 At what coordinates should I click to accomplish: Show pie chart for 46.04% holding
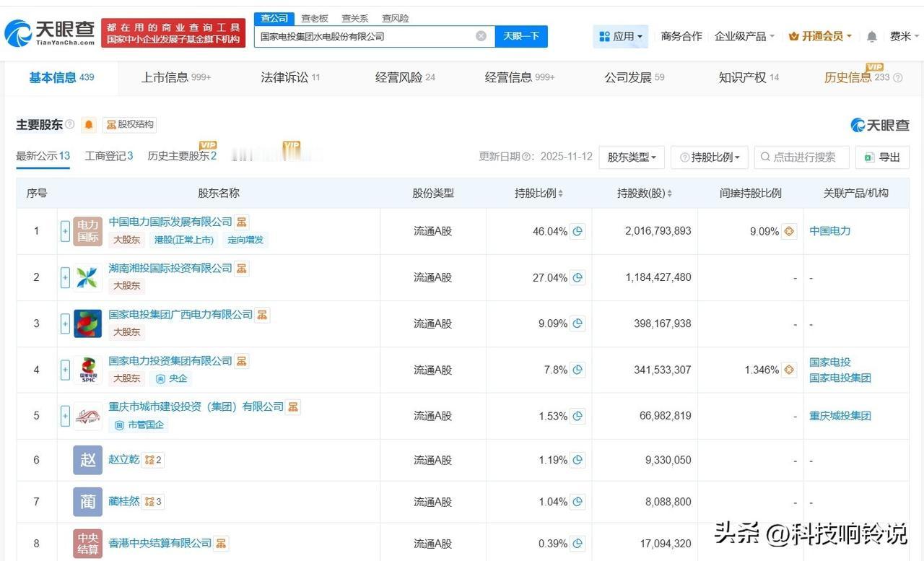(x=577, y=231)
